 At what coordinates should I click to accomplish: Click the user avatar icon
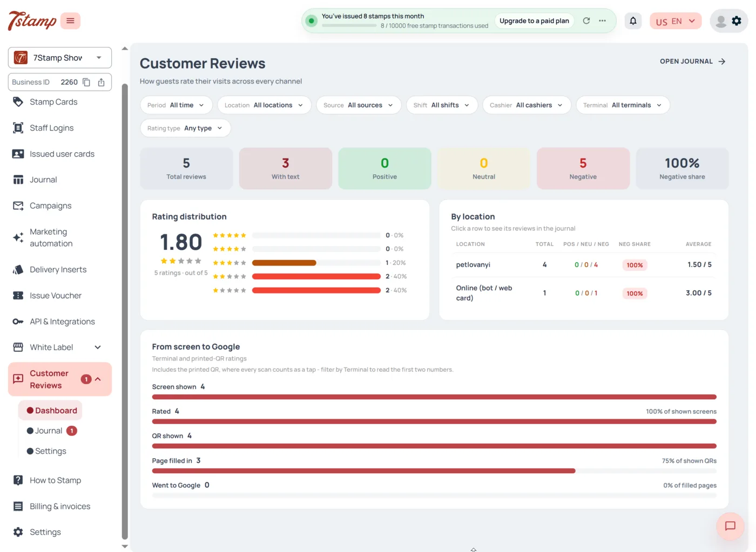[721, 21]
